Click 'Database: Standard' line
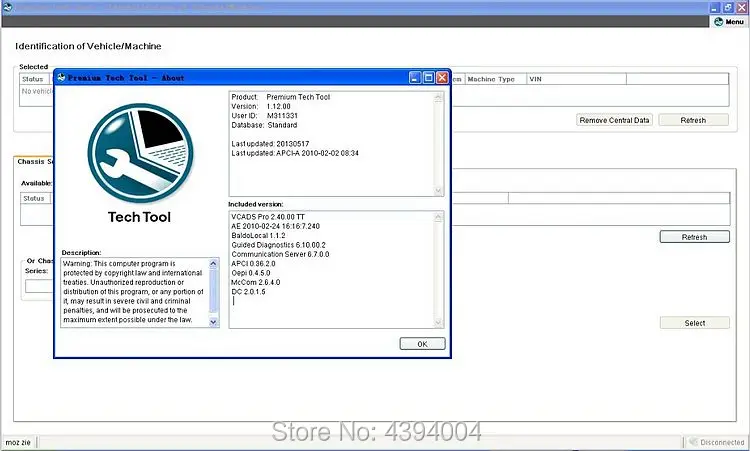Viewport: 750px width, 451px height. tap(265, 125)
